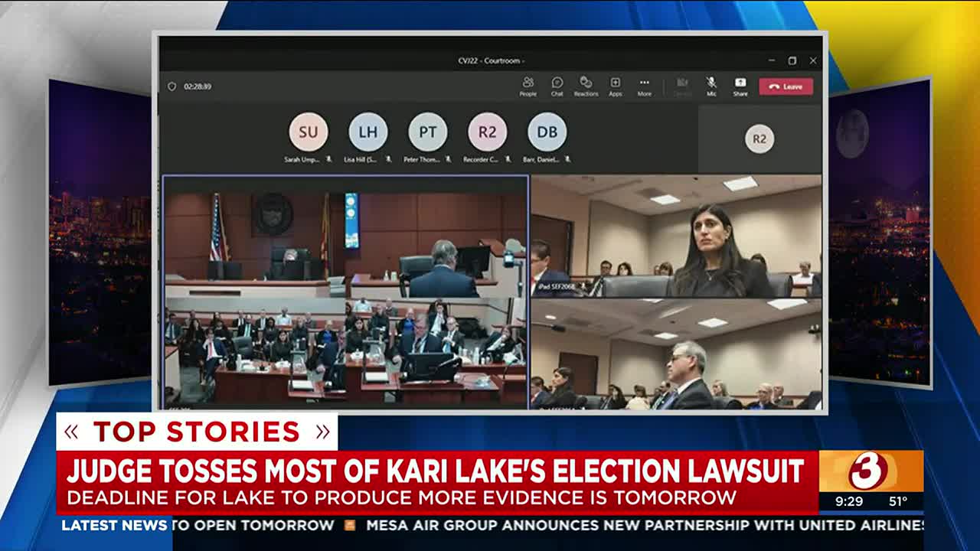Viewport: 980px width, 551px height.
Task: Open the meeting Chat
Action: coord(557,86)
